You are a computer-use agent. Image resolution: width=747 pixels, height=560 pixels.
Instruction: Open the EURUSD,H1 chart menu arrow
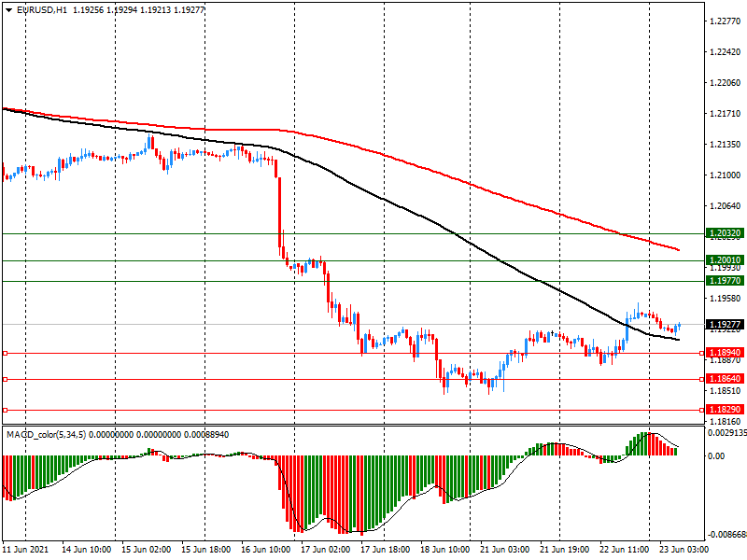(x=8, y=9)
